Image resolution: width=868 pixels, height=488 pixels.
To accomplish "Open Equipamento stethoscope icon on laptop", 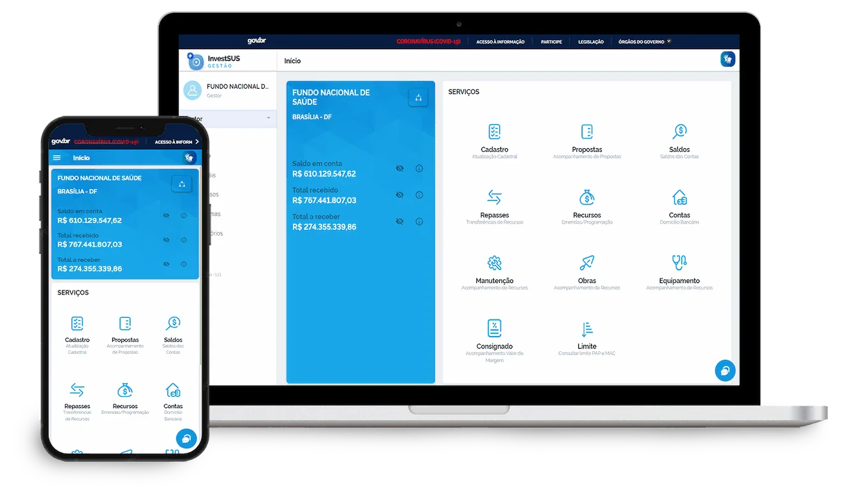I will click(679, 263).
